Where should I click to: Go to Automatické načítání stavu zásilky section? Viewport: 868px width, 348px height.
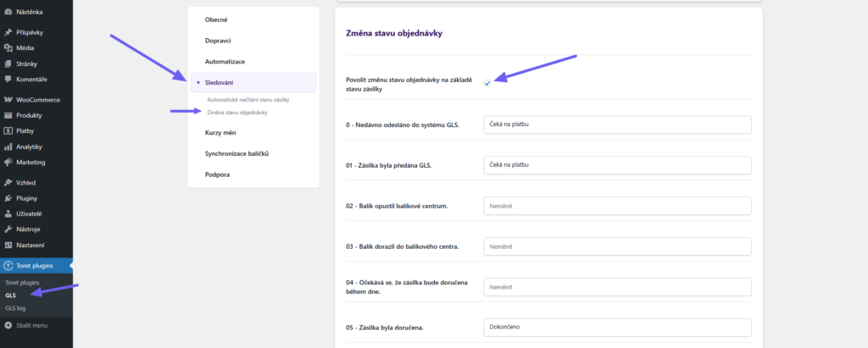(x=248, y=100)
